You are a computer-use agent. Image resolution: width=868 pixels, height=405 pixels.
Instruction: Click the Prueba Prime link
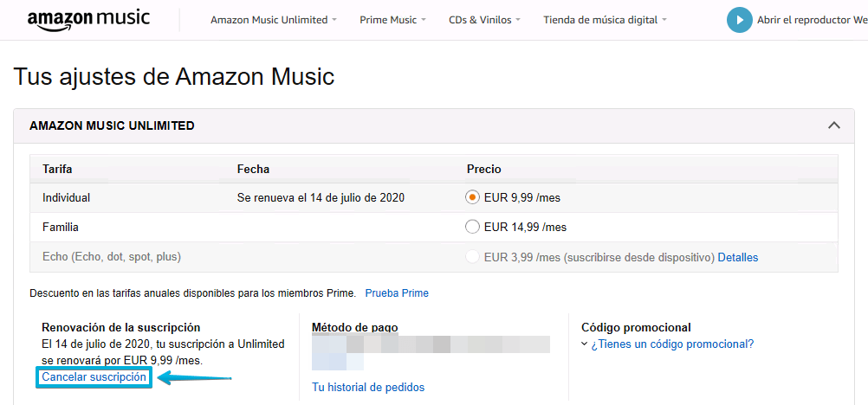click(397, 293)
